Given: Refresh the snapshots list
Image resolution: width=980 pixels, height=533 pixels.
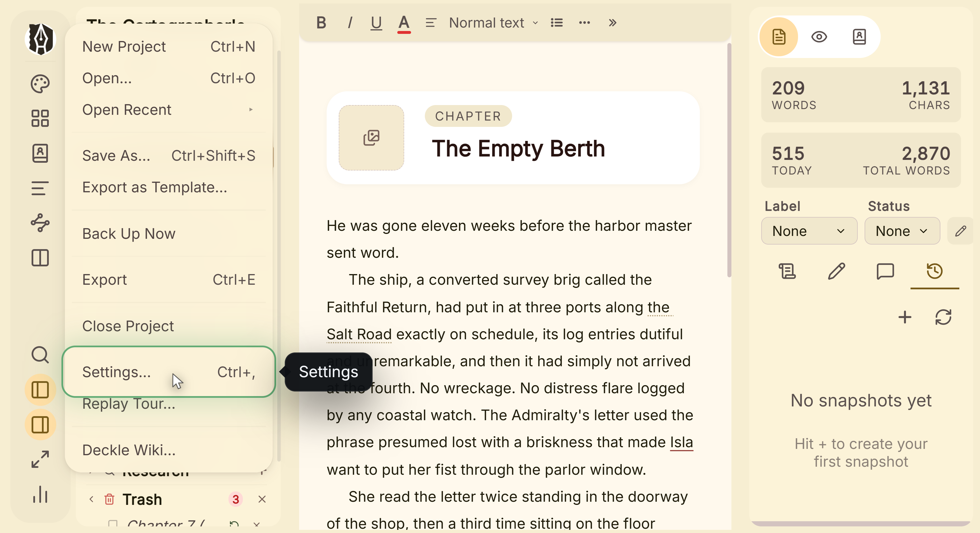Looking at the screenshot, I should click(943, 317).
